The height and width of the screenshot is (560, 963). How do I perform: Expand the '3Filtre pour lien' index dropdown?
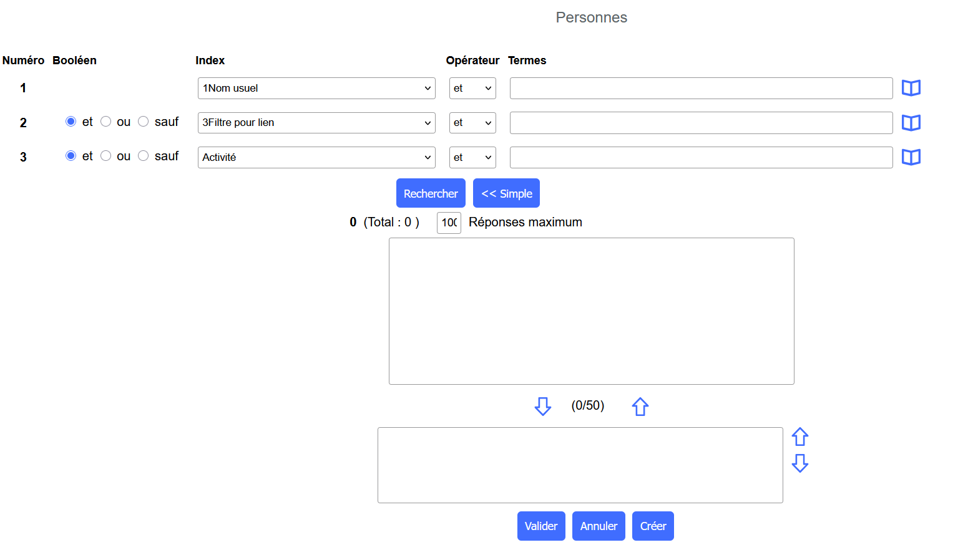[x=316, y=123]
